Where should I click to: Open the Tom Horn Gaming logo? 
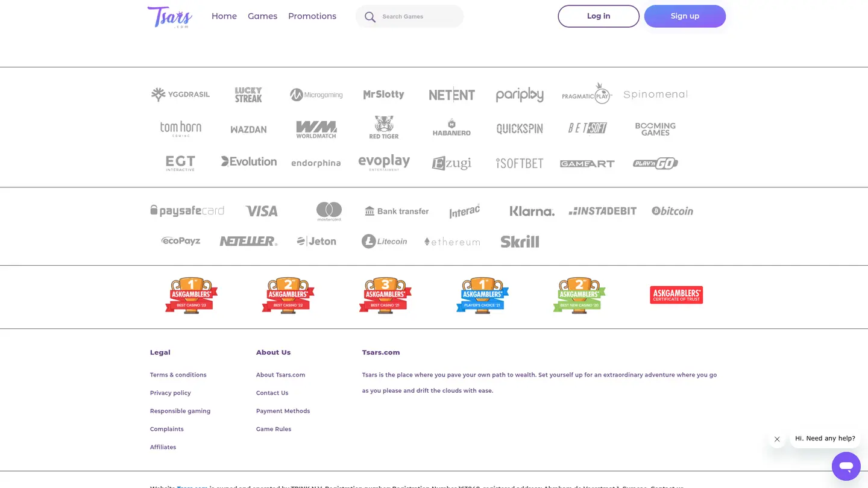(x=180, y=129)
